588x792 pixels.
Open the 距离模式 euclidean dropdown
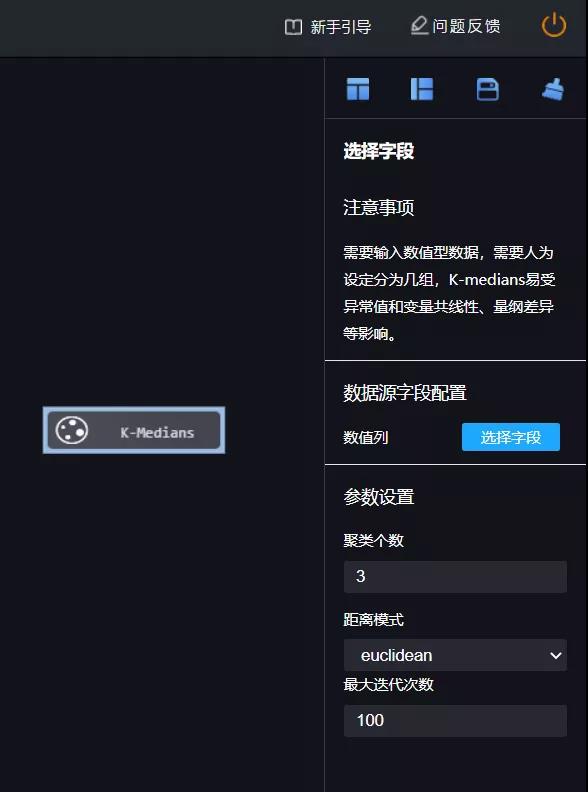[x=455, y=655]
